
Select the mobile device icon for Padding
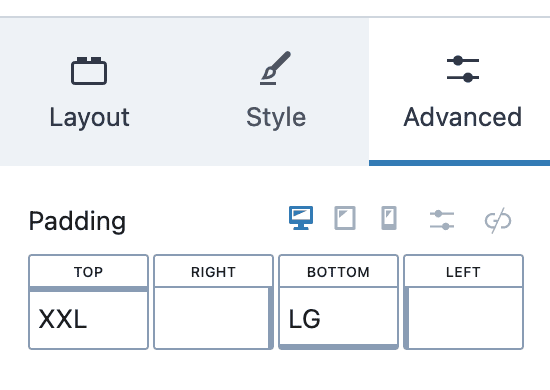click(x=389, y=218)
